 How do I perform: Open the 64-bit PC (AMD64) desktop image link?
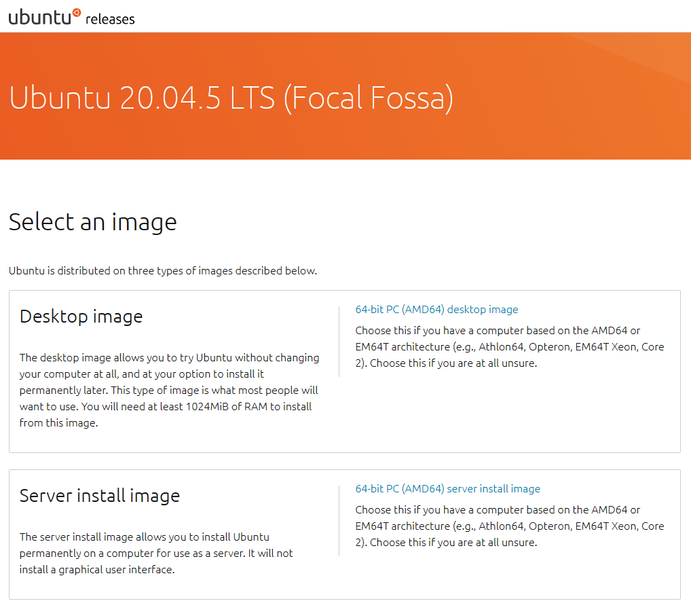[x=436, y=310]
